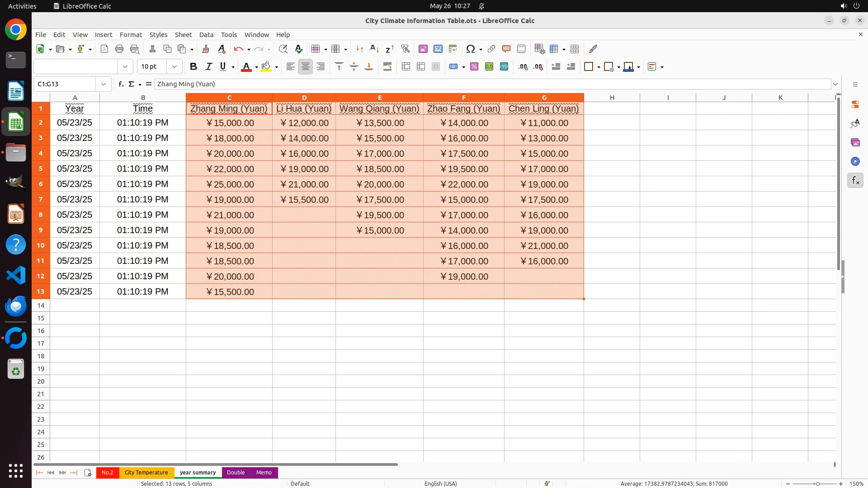
Task: Expand the font size dropdown
Action: [x=175, y=67]
